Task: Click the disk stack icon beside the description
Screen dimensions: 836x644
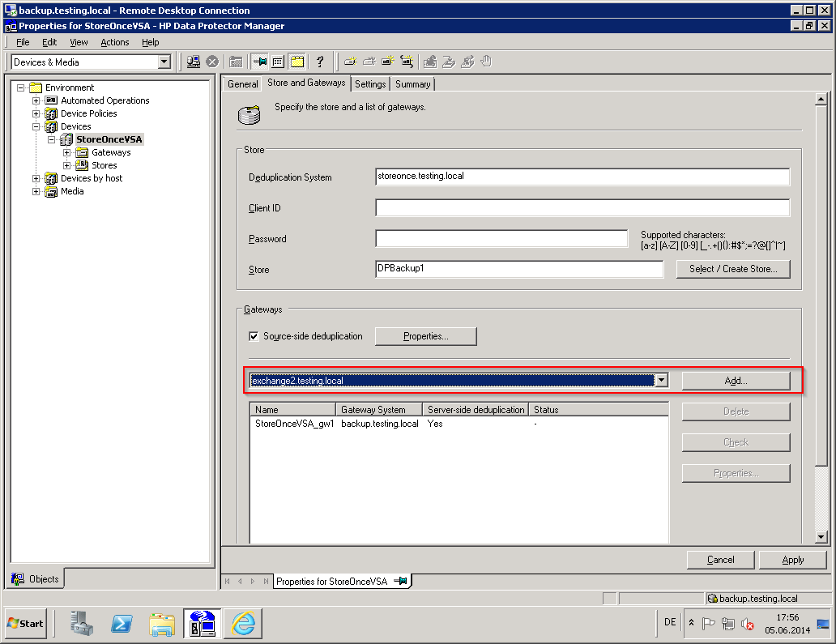Action: pos(249,114)
